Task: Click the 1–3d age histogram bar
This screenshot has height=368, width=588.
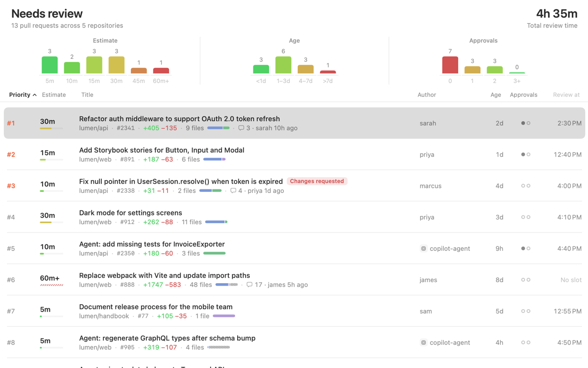Action: (x=283, y=65)
